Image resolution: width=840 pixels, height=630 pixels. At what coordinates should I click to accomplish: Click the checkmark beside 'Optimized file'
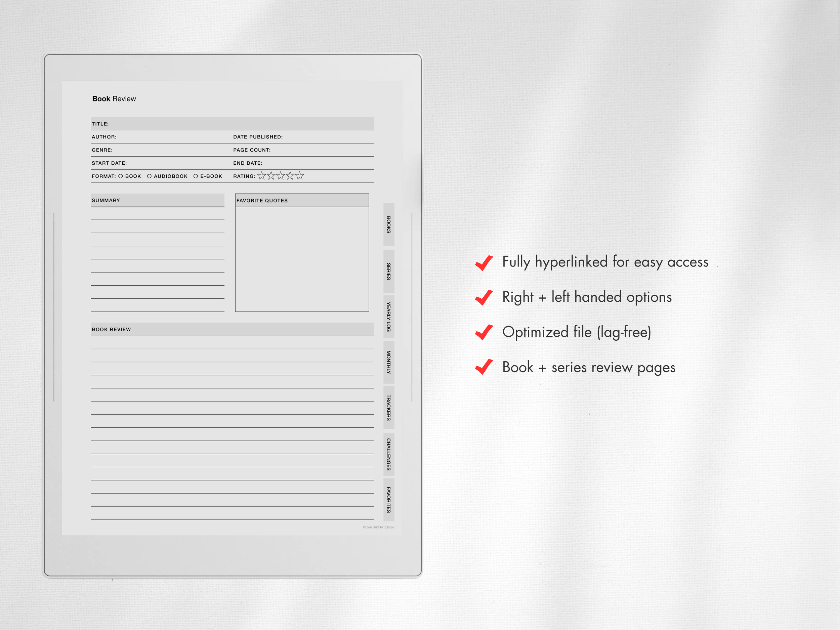point(484,333)
